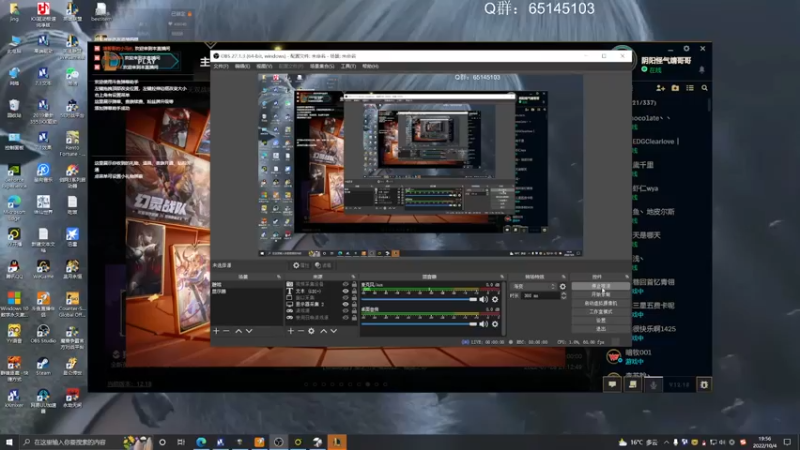Undock the 混音器 panel with its header icon
800x450 pixels.
(502, 277)
